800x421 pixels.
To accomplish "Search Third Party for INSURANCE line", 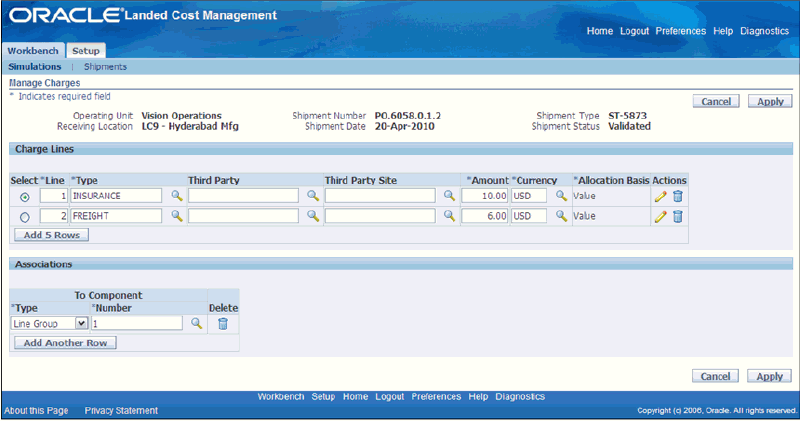I will click(313, 195).
